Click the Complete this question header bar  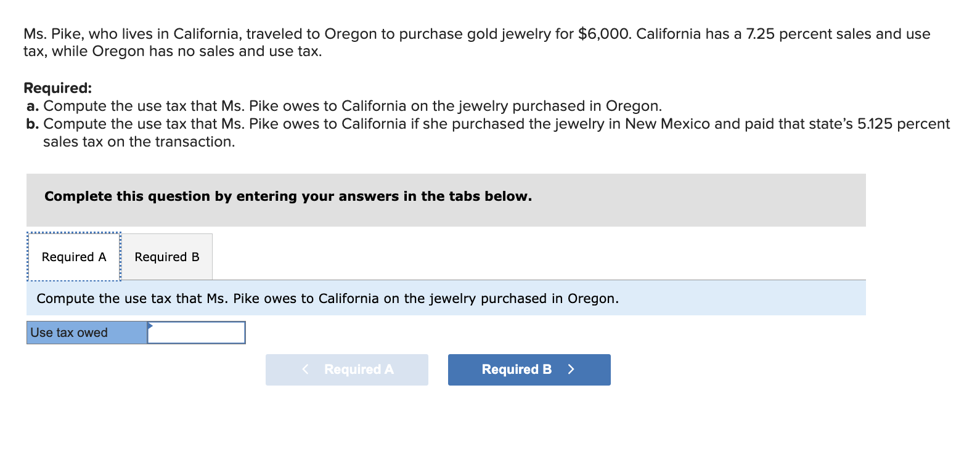click(287, 196)
